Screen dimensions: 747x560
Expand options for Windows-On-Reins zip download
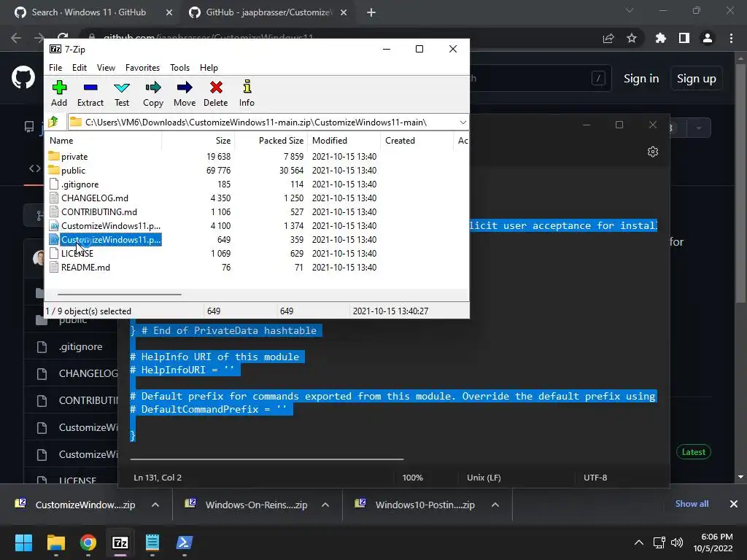click(325, 505)
